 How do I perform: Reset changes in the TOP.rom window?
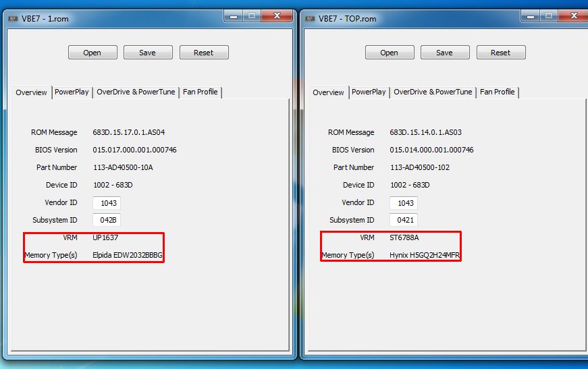(501, 53)
